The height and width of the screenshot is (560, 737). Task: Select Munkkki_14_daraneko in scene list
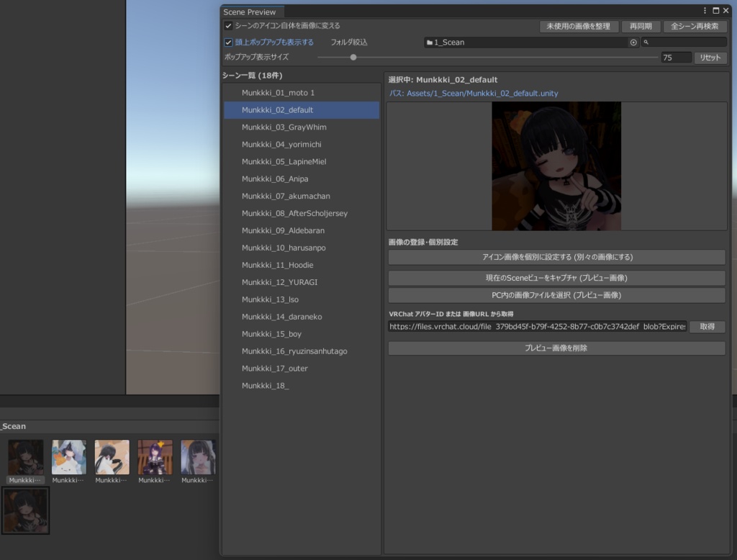point(302,317)
